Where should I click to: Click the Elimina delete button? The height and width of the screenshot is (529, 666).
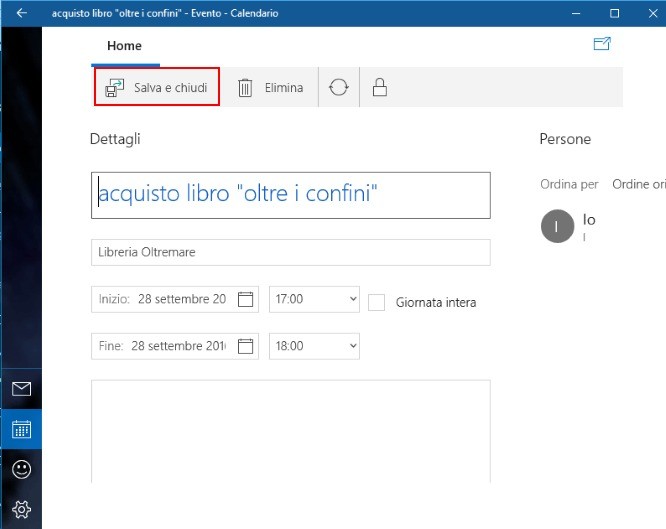(270, 88)
